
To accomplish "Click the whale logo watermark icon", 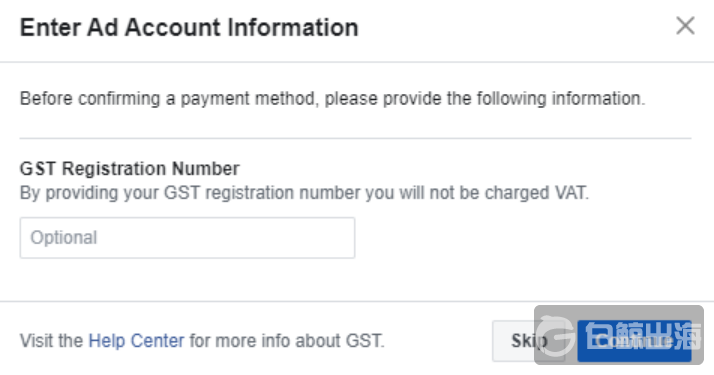I will (556, 336).
